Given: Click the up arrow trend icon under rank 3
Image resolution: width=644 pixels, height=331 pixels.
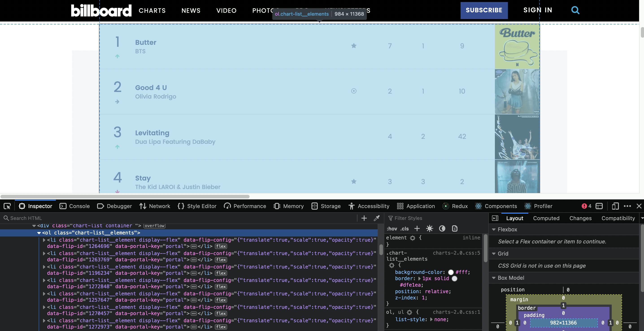Looking at the screenshot, I should point(117,147).
